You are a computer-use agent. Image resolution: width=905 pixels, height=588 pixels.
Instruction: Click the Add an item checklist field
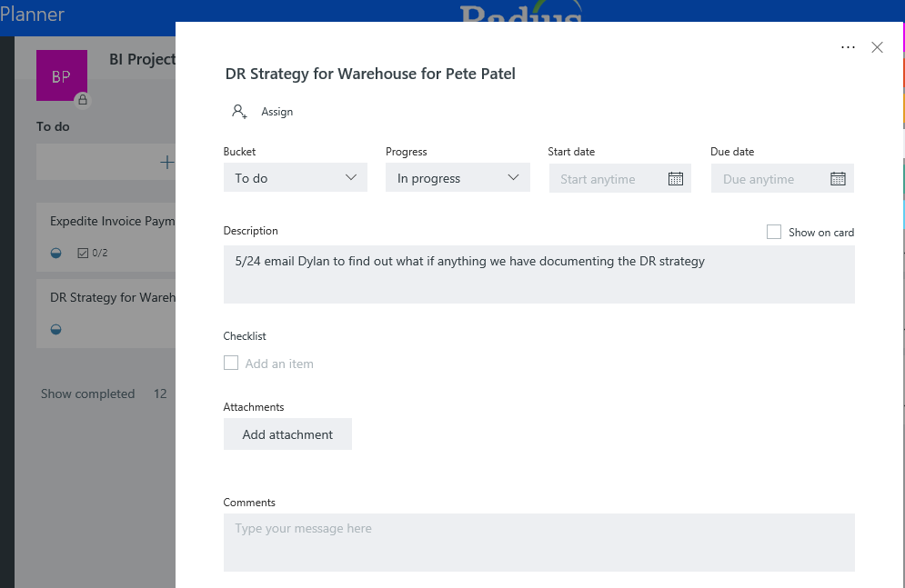[279, 364]
